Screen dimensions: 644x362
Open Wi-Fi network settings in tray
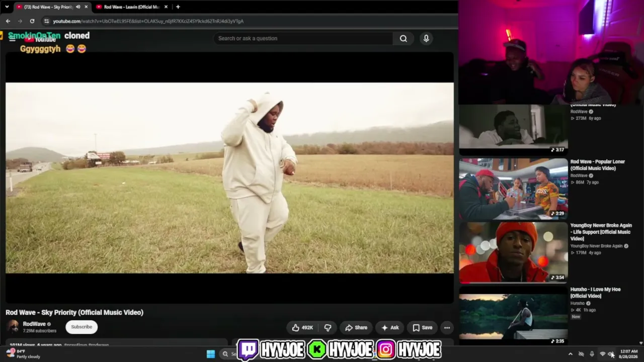click(x=602, y=354)
